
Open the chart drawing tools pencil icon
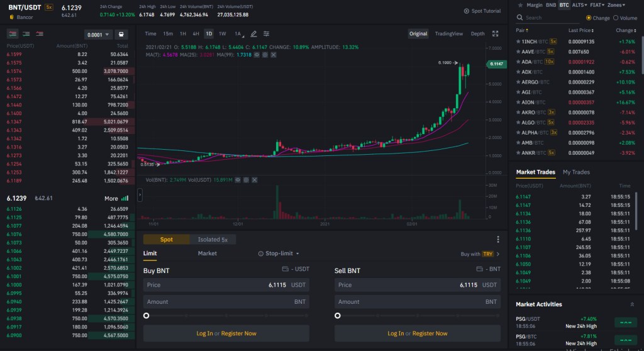[x=253, y=34]
